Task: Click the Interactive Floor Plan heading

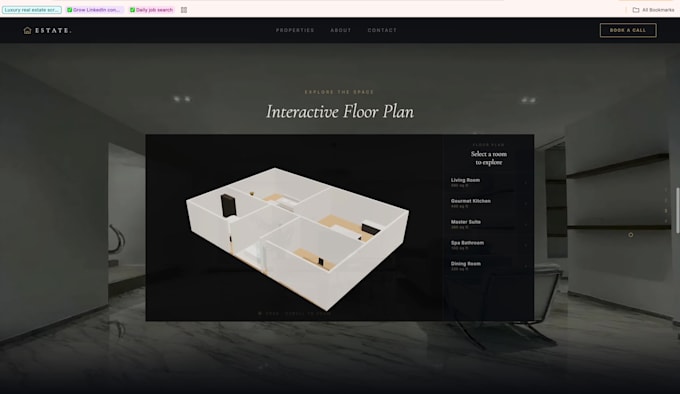Action: point(340,112)
